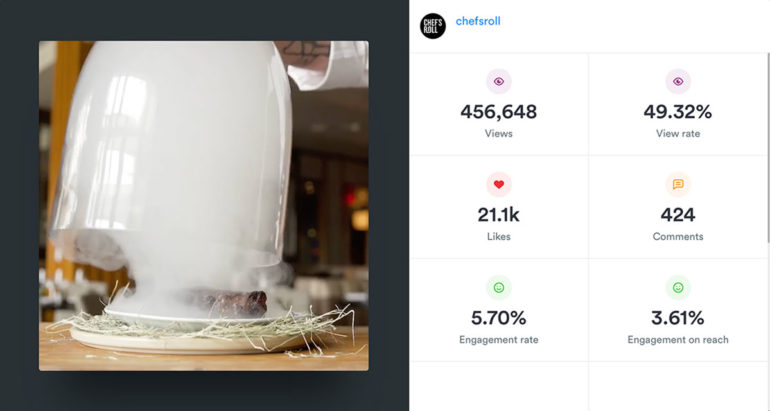Click the Views label
The image size is (770, 411).
tap(498, 134)
